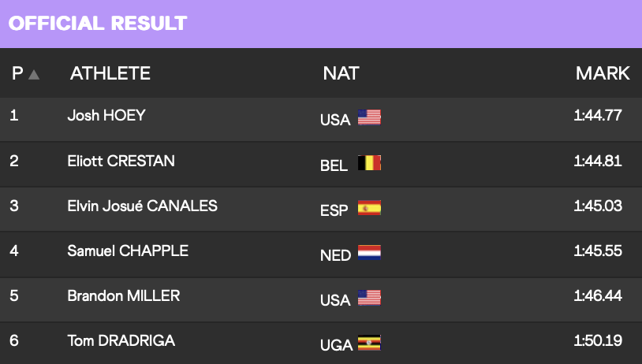Image resolution: width=642 pixels, height=364 pixels.
Task: Open Eliott CRESTAN athlete profile
Action: (121, 161)
